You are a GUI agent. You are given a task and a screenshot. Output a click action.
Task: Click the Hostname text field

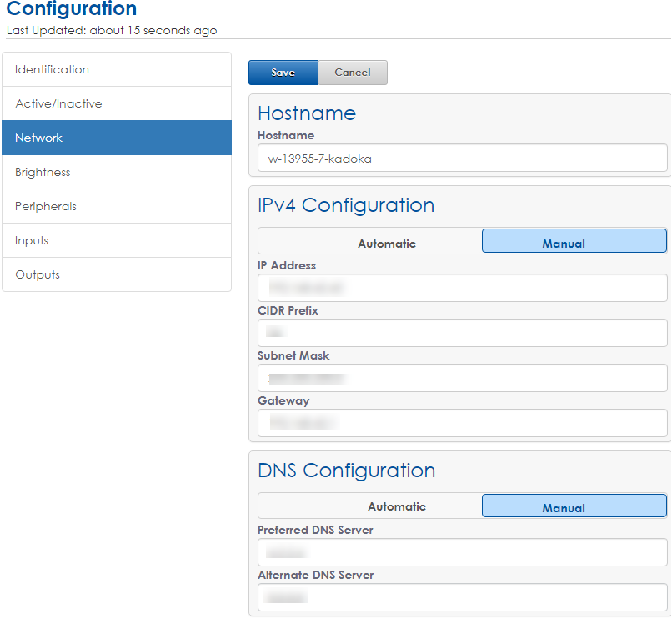462,159
